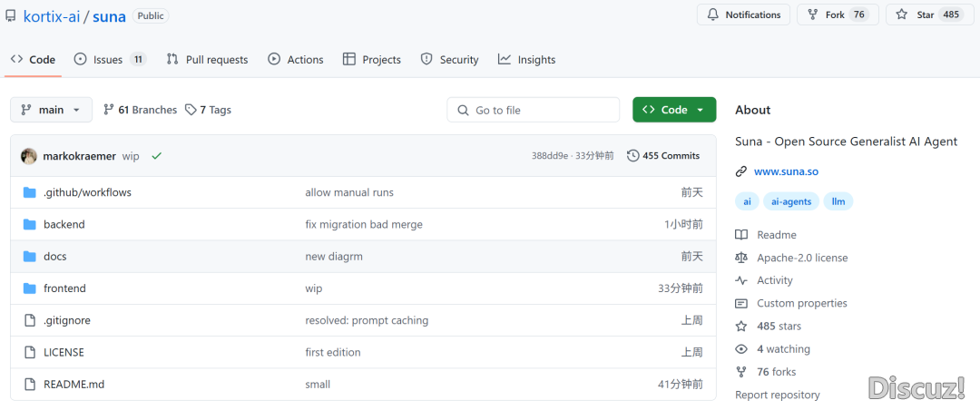
Task: Open the README.md file name
Action: tap(73, 385)
